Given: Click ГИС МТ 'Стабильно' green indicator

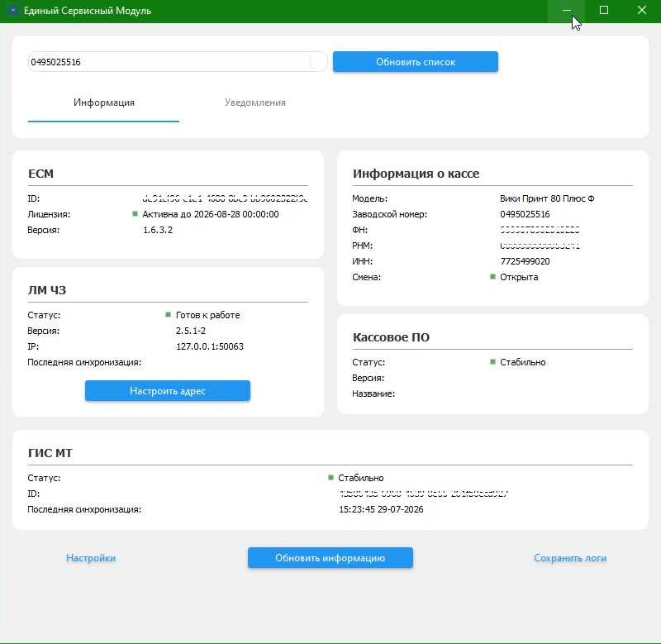Looking at the screenshot, I should coord(330,477).
